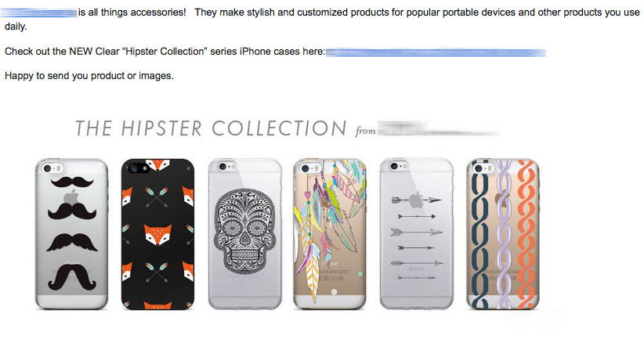644x339 pixels.
Task: Click the top arrow on the arrows case
Action: click(x=417, y=200)
